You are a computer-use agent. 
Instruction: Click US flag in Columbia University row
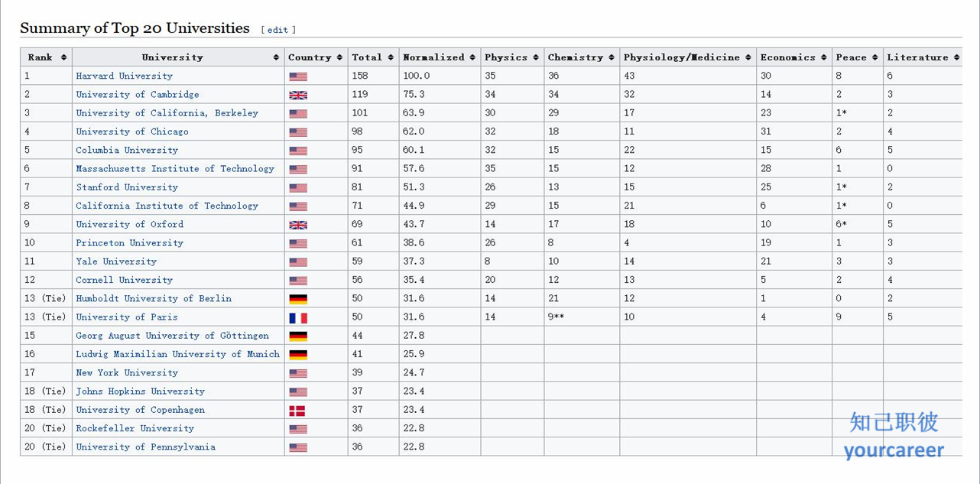tap(298, 151)
